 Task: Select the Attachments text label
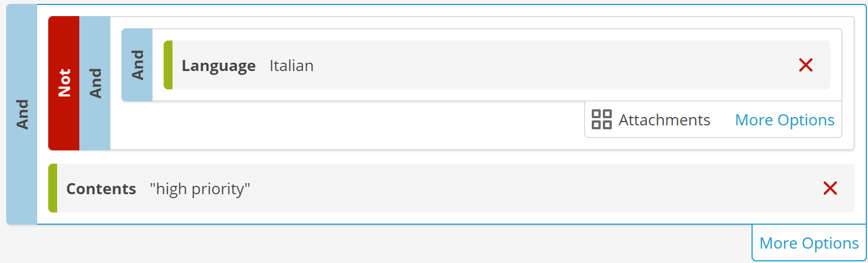[664, 120]
